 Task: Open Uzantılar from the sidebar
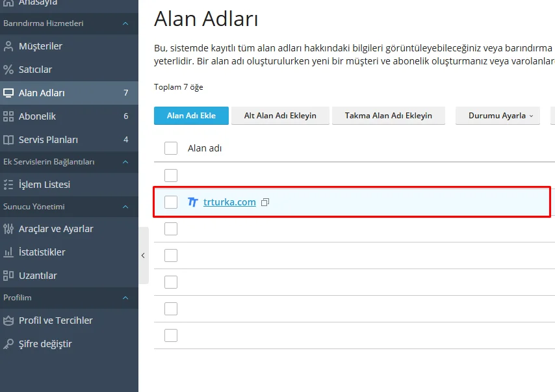(38, 276)
